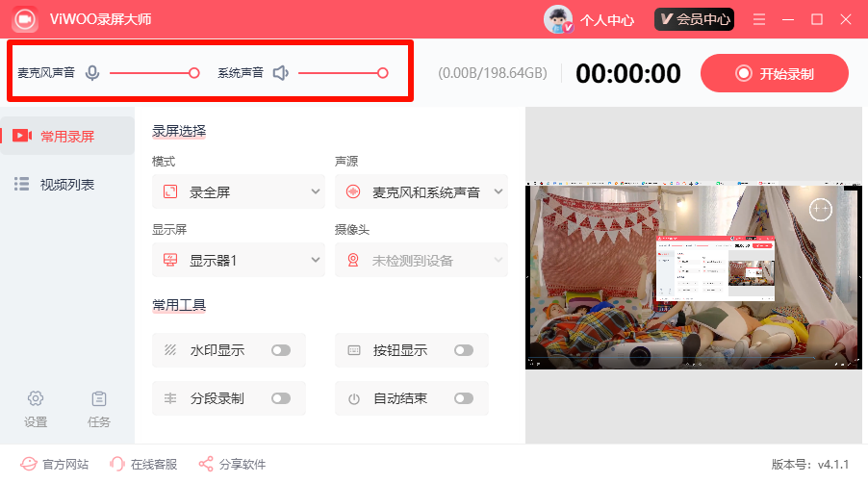The height and width of the screenshot is (483, 868).
Task: Click the 版本号 v4.1.1 version text
Action: click(x=810, y=464)
